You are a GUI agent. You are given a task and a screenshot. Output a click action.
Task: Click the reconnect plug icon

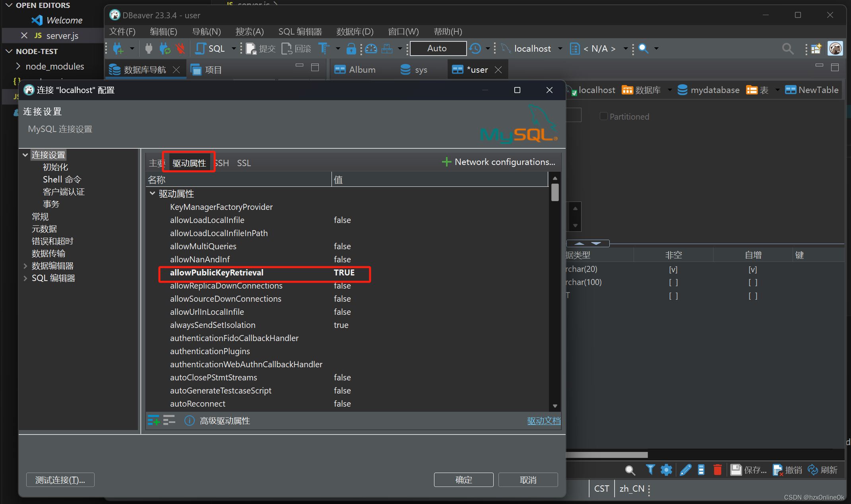click(x=165, y=48)
